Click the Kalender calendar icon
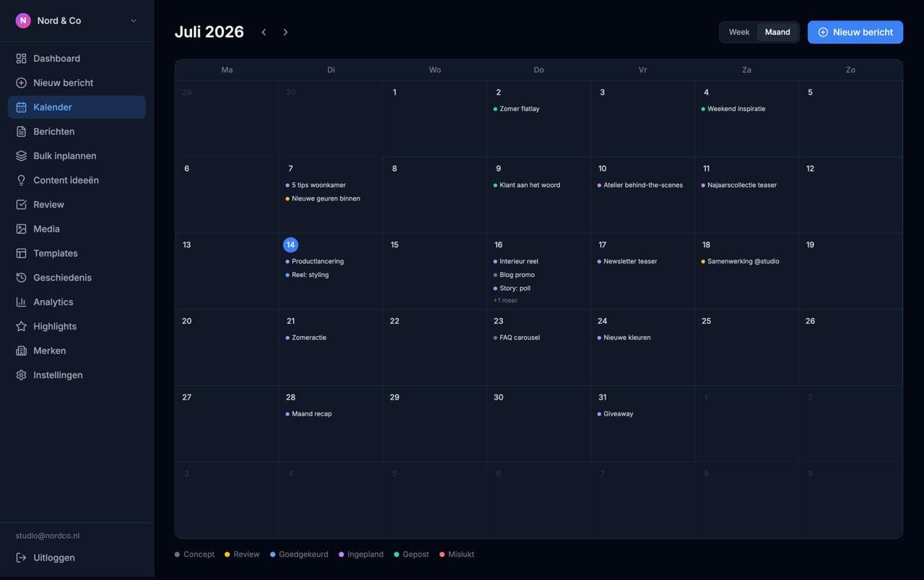The height and width of the screenshot is (580, 924). coord(21,107)
